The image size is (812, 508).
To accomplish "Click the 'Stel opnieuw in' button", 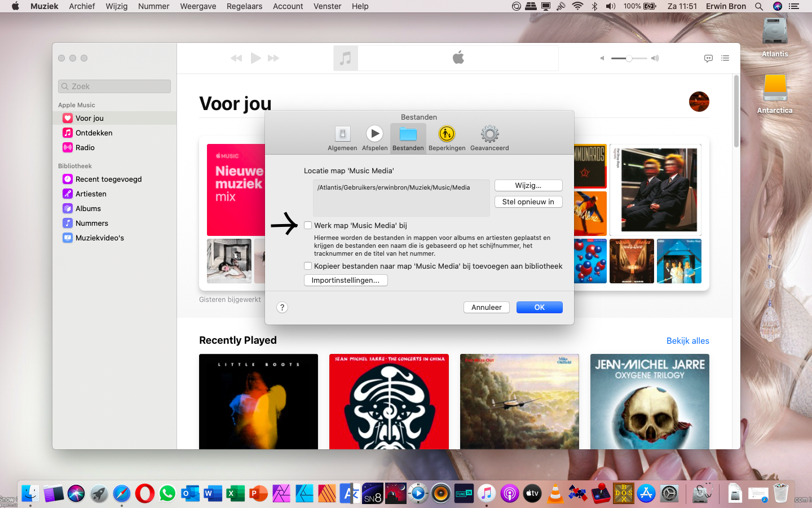I will pos(528,202).
